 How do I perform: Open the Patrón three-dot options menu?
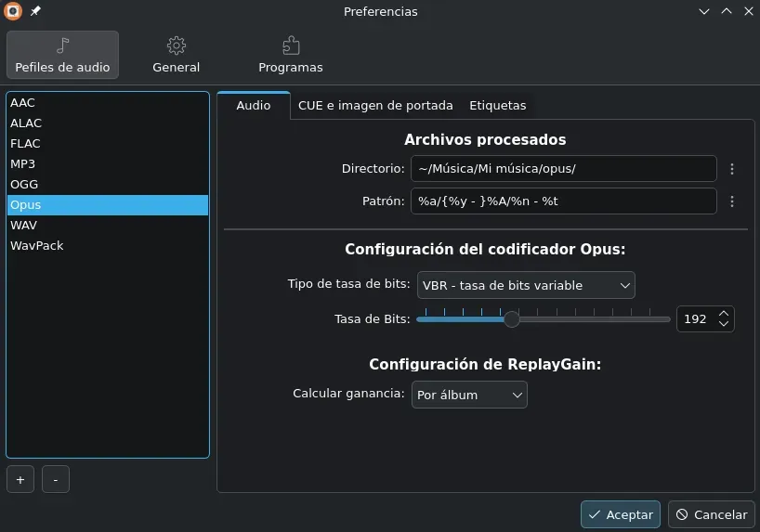click(732, 201)
